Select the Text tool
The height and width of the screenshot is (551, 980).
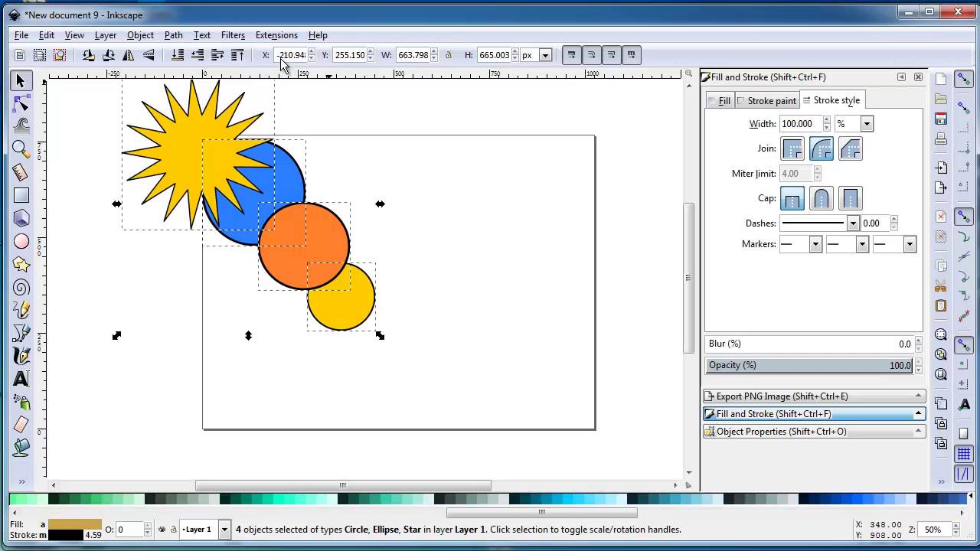pos(21,378)
